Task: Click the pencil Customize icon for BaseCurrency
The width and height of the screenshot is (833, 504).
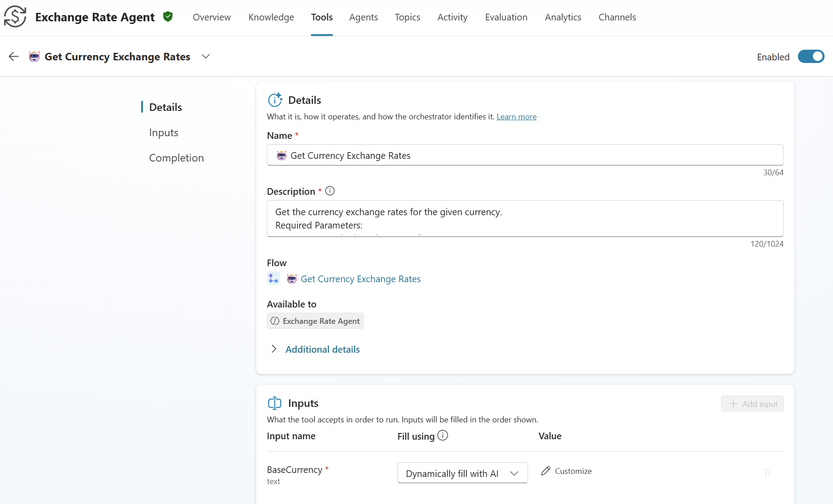Action: 546,471
